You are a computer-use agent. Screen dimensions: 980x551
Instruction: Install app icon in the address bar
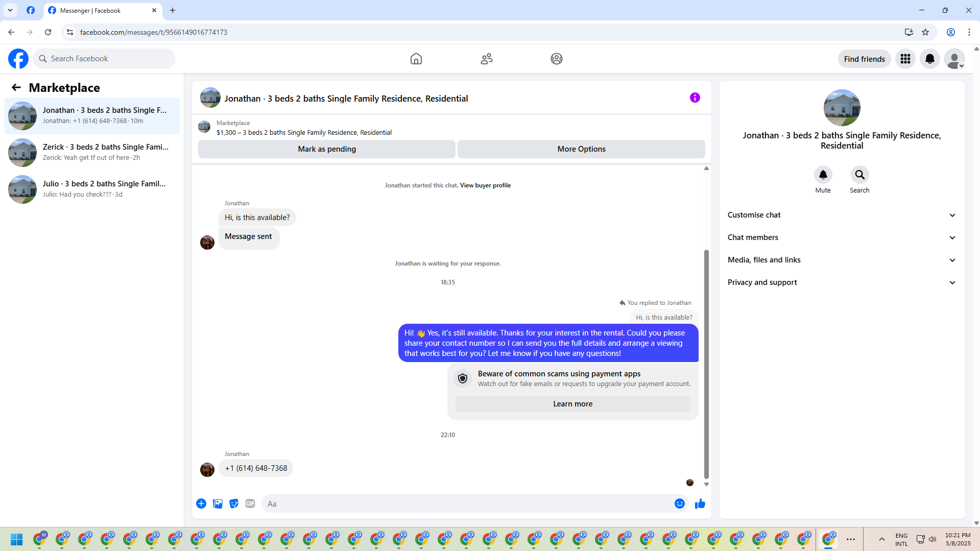coord(909,32)
